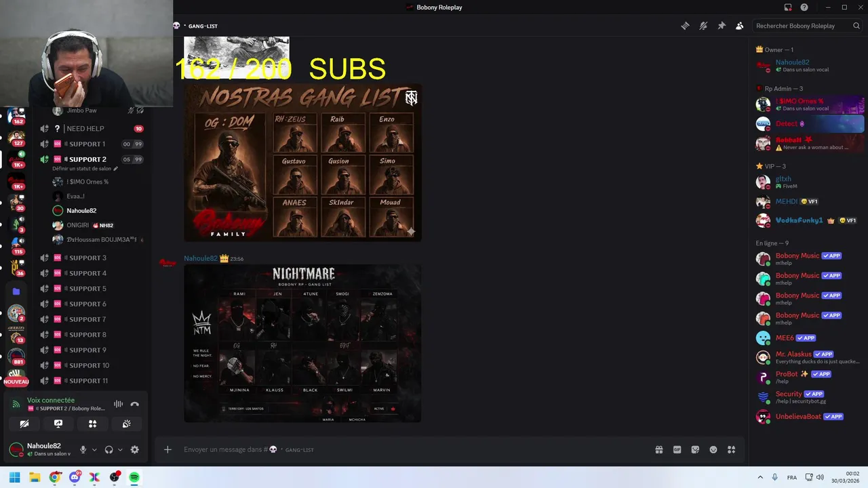Join the SUPPORT 7 voice channel
868x488 pixels.
(91, 319)
